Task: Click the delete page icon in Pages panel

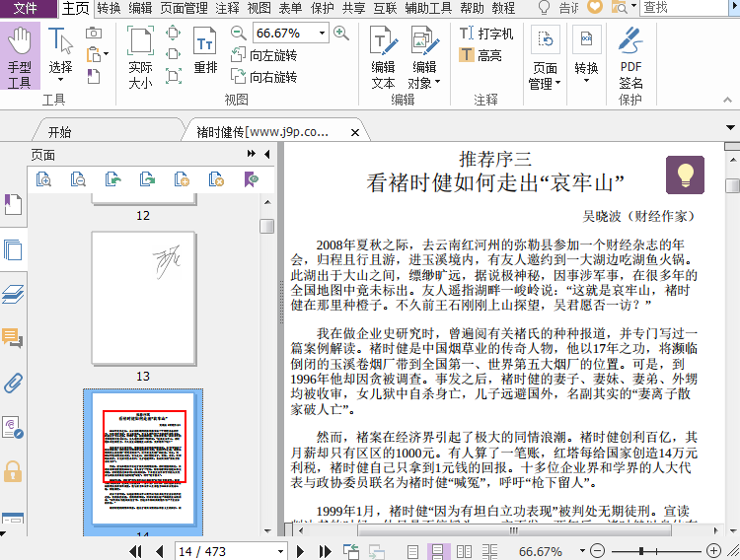Action: (x=216, y=179)
